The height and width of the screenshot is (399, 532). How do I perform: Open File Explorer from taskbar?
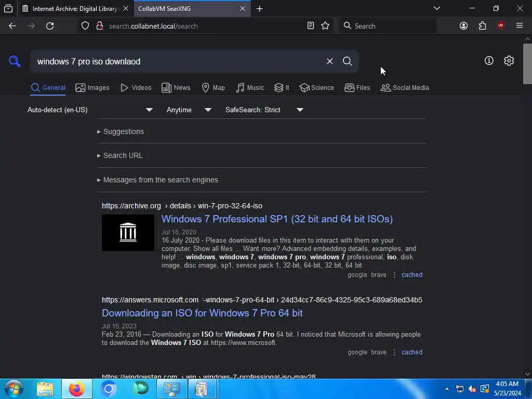(x=45, y=389)
